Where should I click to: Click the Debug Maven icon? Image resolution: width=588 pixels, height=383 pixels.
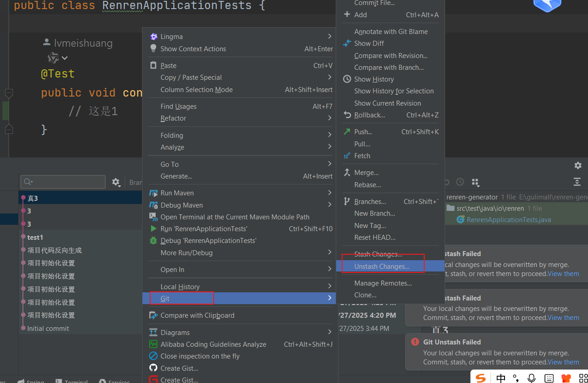coord(153,205)
